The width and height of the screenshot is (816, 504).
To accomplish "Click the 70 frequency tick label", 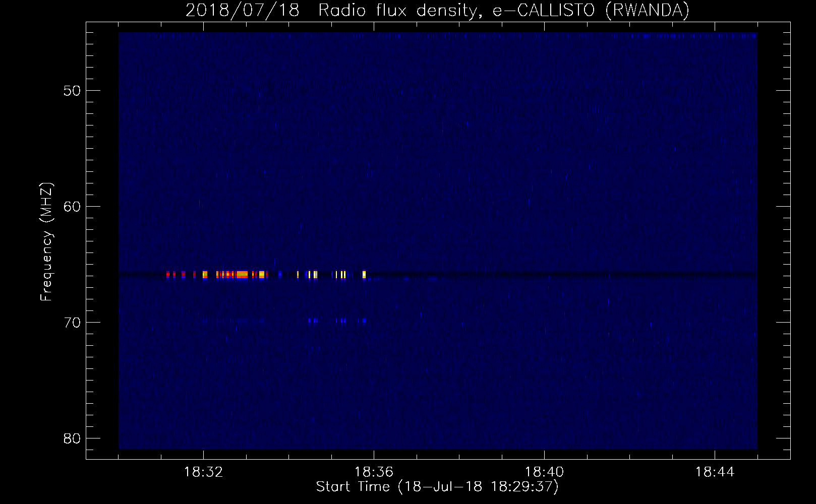I will point(72,323).
